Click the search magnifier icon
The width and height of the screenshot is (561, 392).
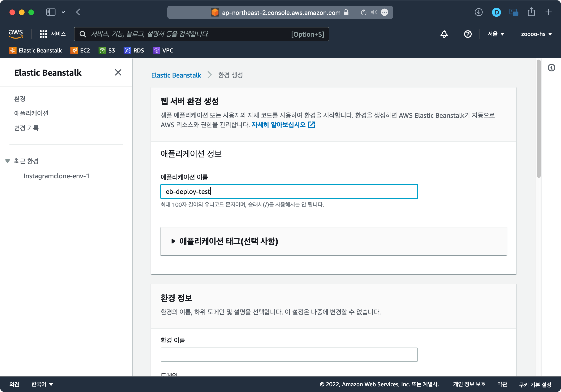pos(83,34)
